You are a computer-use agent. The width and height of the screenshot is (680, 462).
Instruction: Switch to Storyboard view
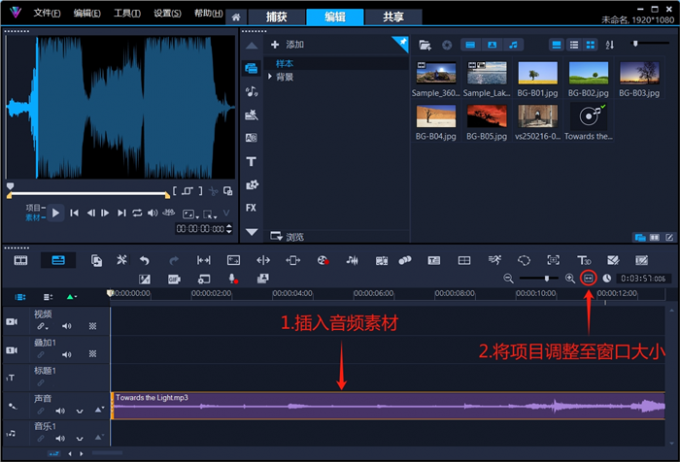(20, 260)
